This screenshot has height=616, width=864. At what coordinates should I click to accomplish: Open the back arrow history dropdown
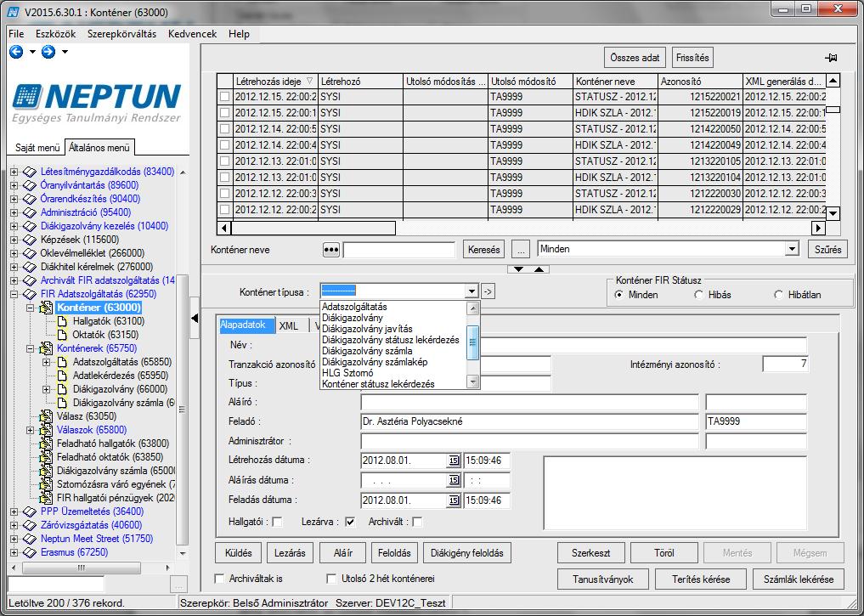(32, 53)
